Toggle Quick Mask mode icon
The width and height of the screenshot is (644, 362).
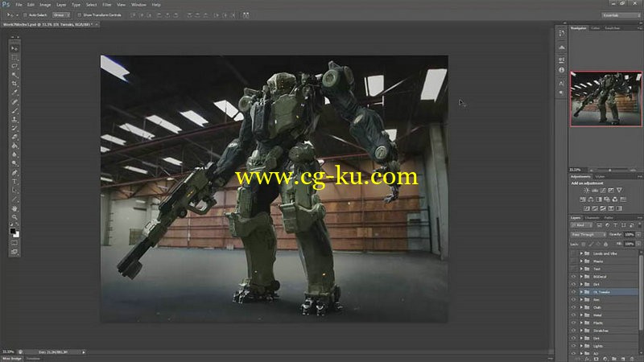coord(14,243)
